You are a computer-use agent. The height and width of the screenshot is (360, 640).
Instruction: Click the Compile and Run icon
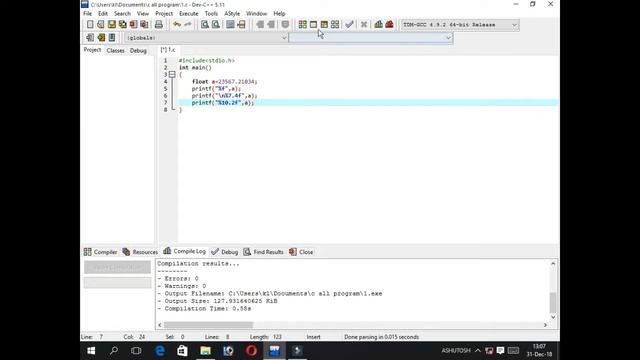pyautogui.click(x=324, y=24)
